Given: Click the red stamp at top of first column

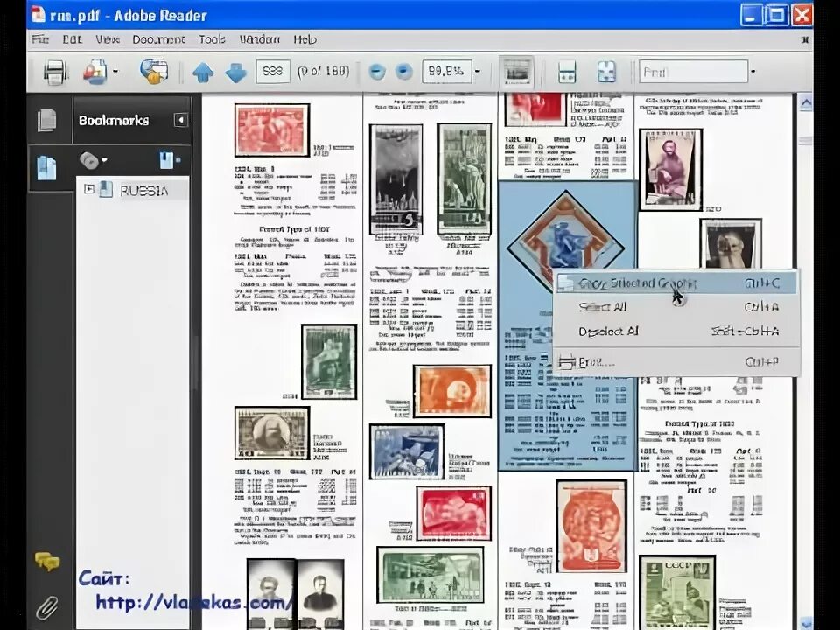Looking at the screenshot, I should 272,130.
